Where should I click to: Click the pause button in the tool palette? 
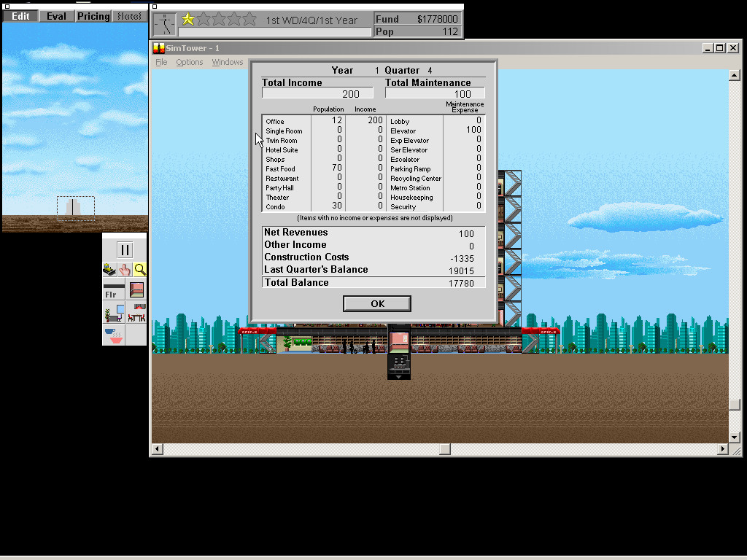125,250
